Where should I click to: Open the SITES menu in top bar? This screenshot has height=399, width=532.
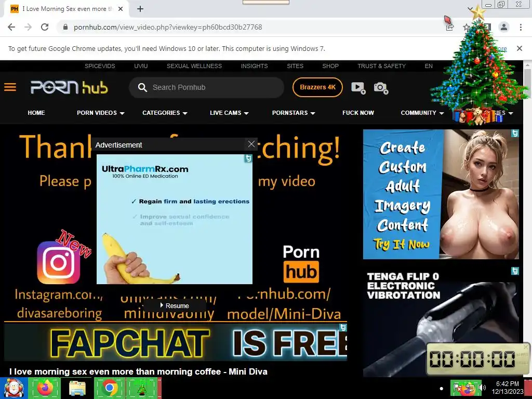point(295,66)
